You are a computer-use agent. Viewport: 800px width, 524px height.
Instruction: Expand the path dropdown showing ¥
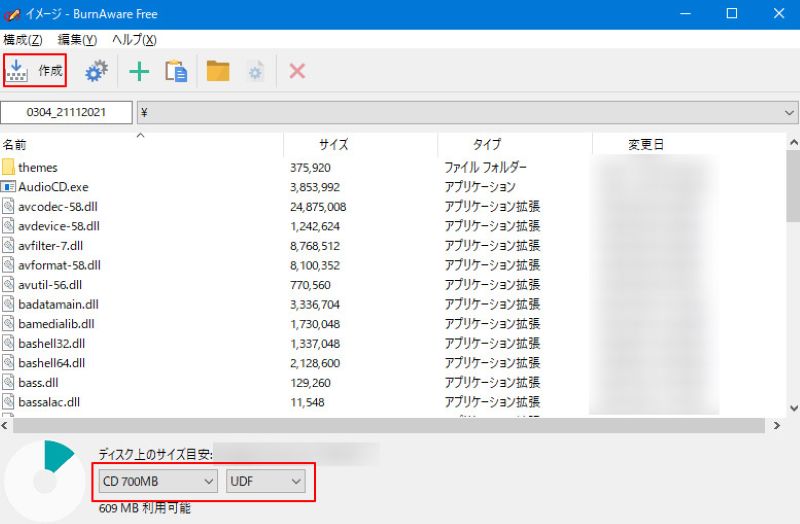pyautogui.click(x=789, y=113)
